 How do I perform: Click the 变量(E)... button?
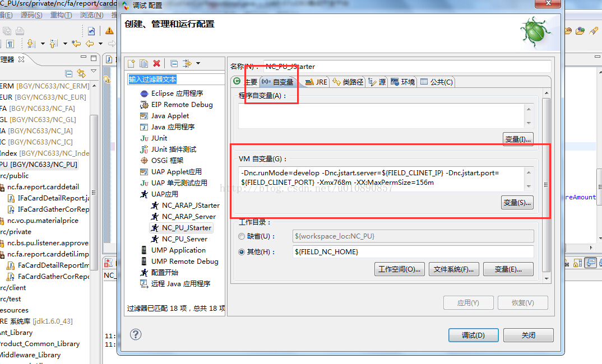pos(508,269)
